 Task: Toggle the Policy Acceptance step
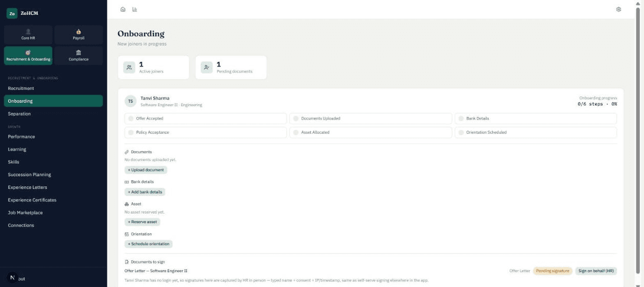pyautogui.click(x=204, y=132)
